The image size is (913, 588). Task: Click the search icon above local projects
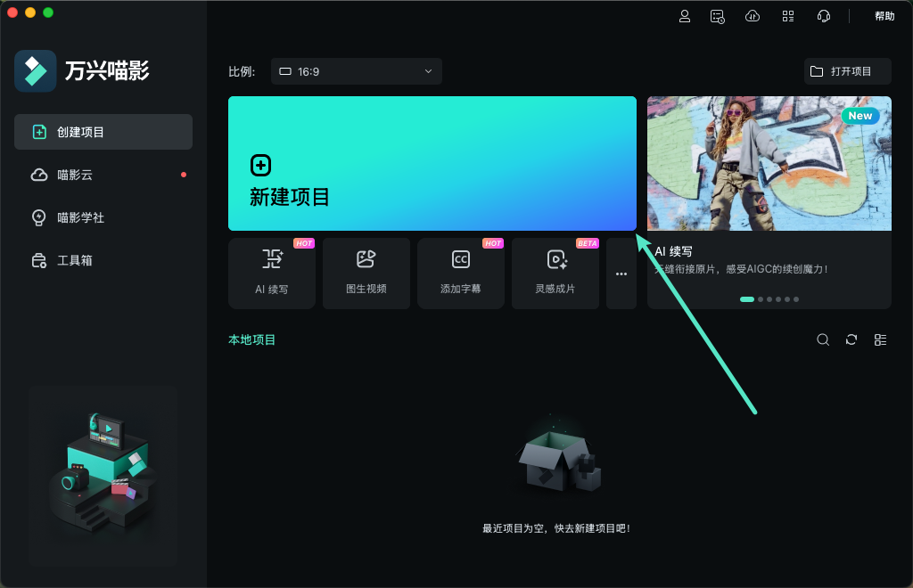pos(822,339)
